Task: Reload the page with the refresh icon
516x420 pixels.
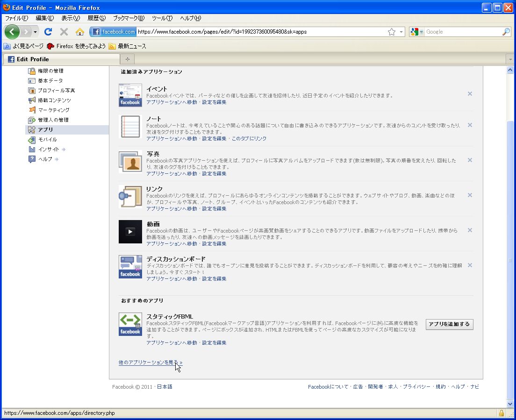Action: pos(48,32)
